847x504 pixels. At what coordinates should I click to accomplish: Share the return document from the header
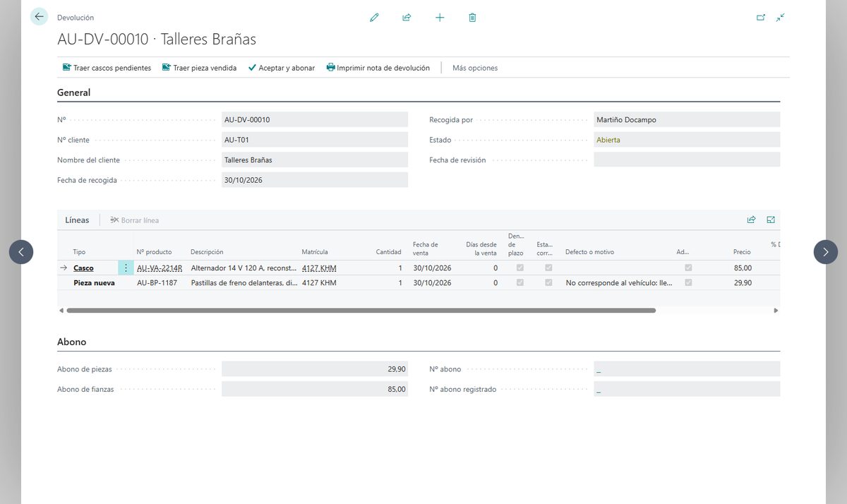[x=407, y=18]
